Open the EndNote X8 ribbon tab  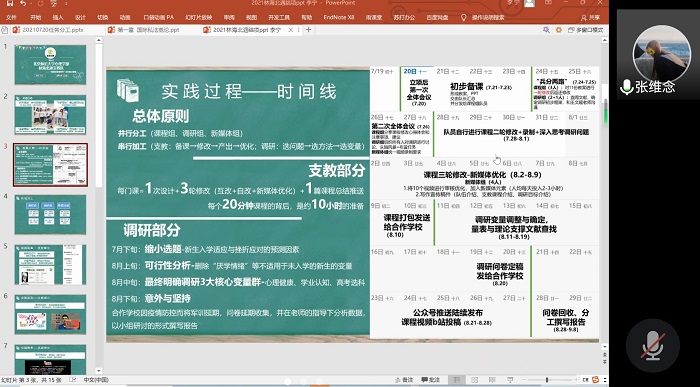coord(339,17)
